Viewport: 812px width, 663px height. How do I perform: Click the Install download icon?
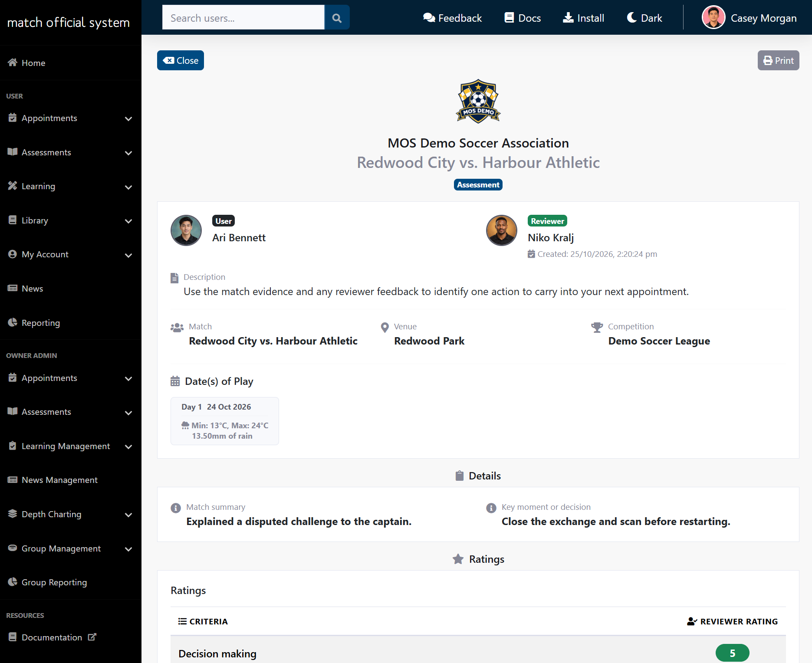[568, 18]
